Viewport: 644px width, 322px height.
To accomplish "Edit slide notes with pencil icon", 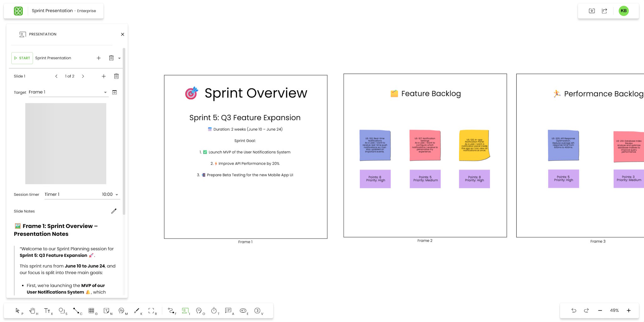I will point(114,211).
